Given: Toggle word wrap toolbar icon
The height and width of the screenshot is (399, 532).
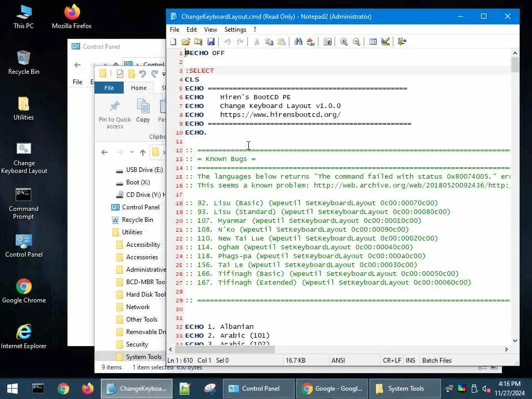Looking at the screenshot, I should tap(327, 42).
